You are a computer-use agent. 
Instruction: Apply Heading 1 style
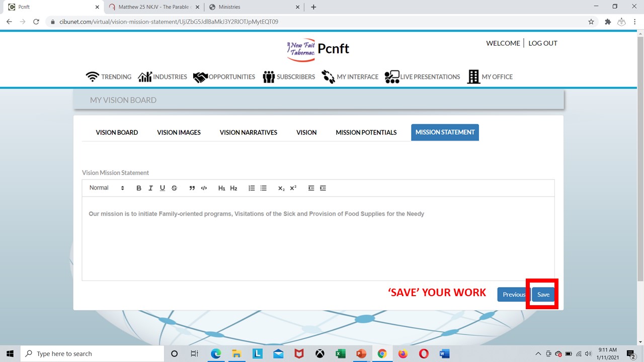[222, 188]
